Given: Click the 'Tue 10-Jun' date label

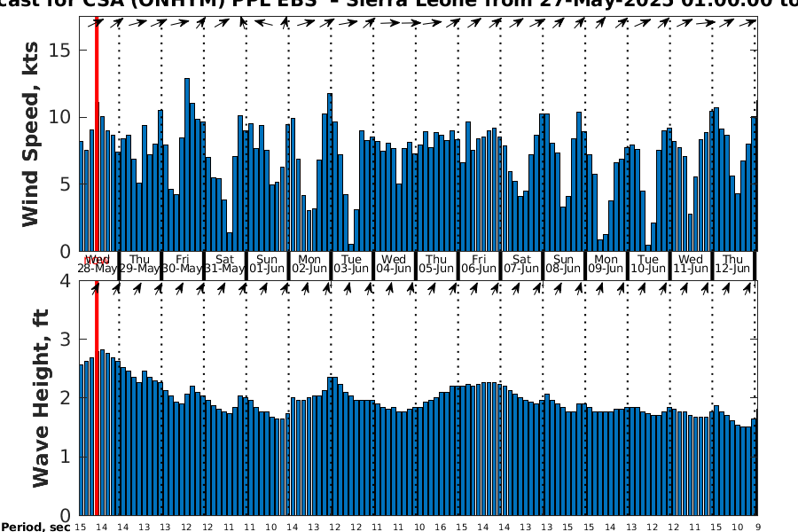Looking at the screenshot, I should [x=648, y=264].
